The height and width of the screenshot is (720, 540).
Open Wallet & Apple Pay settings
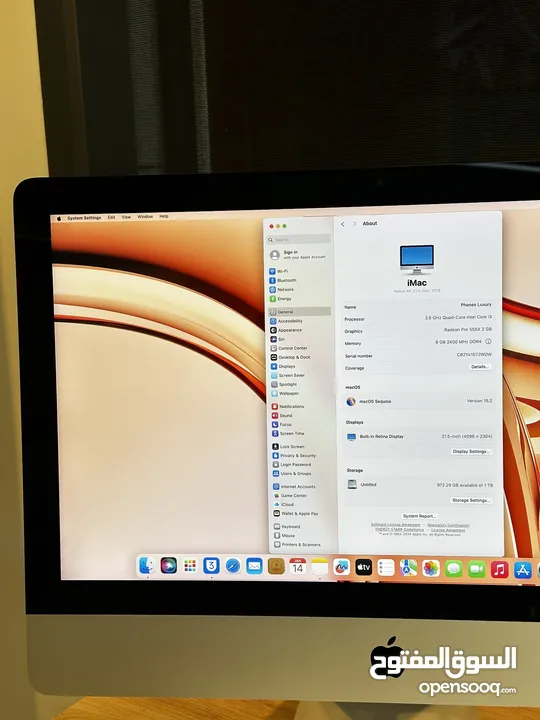[296, 513]
